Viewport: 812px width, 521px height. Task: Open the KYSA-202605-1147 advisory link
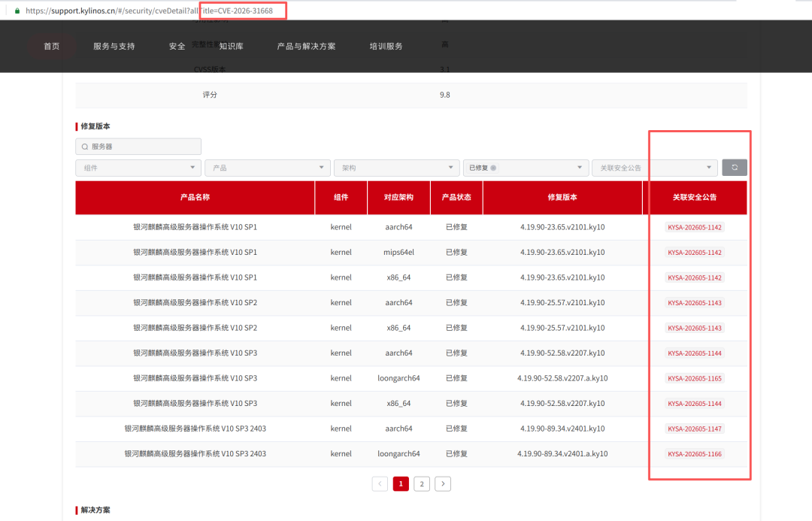coord(695,429)
